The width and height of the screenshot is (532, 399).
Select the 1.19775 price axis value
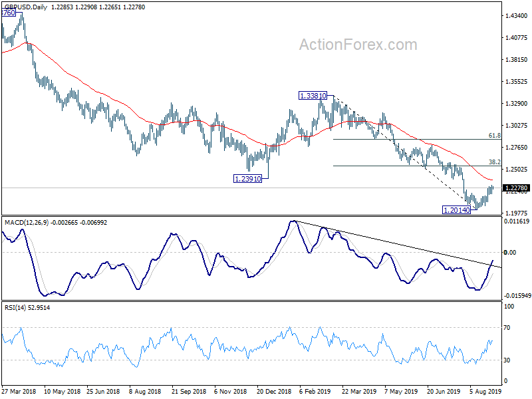point(517,213)
